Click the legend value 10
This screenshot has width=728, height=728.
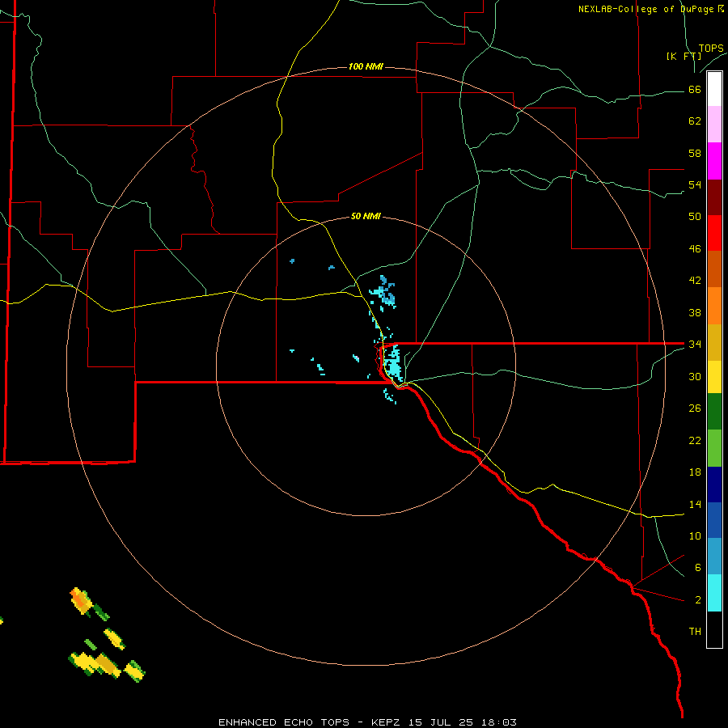point(695,535)
